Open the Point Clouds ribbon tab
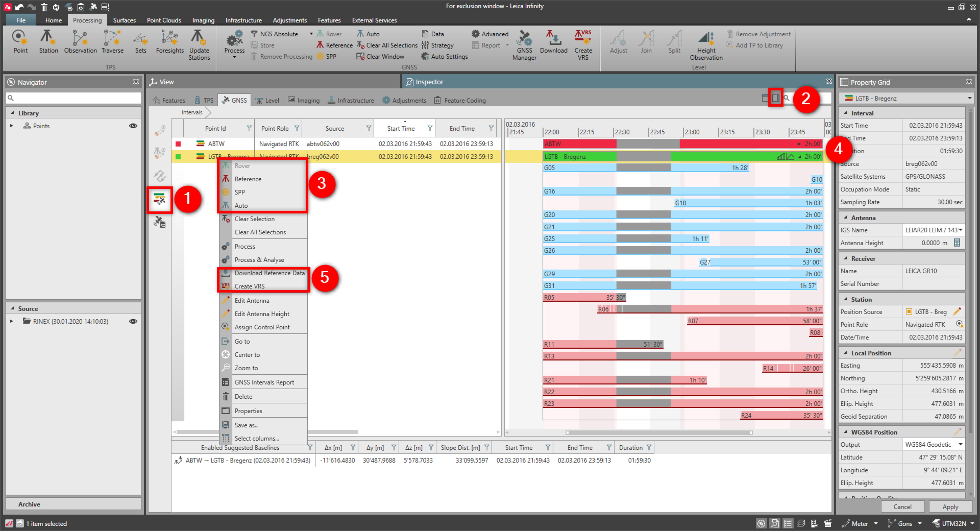This screenshot has width=980, height=531. (164, 20)
